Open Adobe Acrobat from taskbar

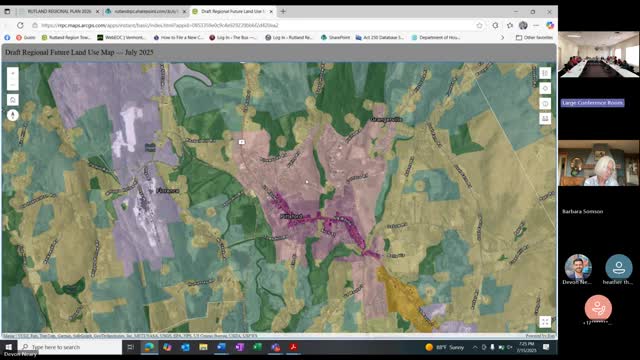[293, 347]
